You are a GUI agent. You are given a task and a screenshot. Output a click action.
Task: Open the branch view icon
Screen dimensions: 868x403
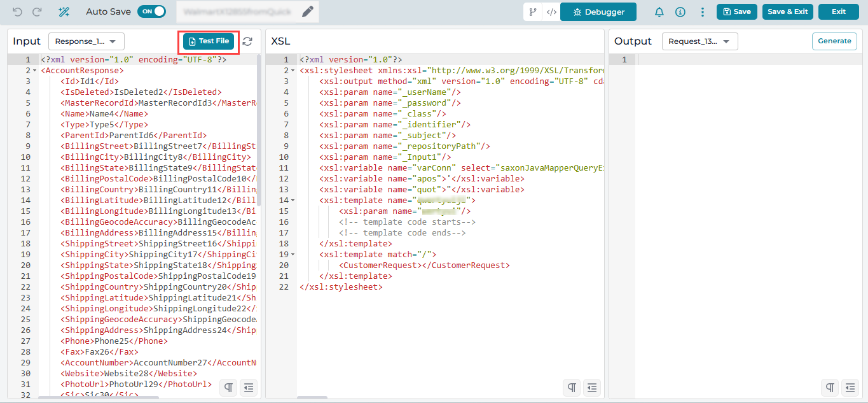point(533,11)
